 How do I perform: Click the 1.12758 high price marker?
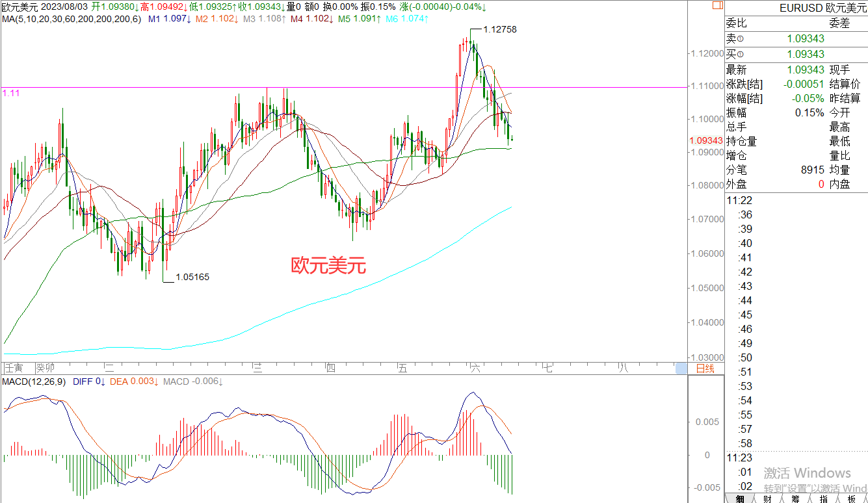tap(500, 29)
